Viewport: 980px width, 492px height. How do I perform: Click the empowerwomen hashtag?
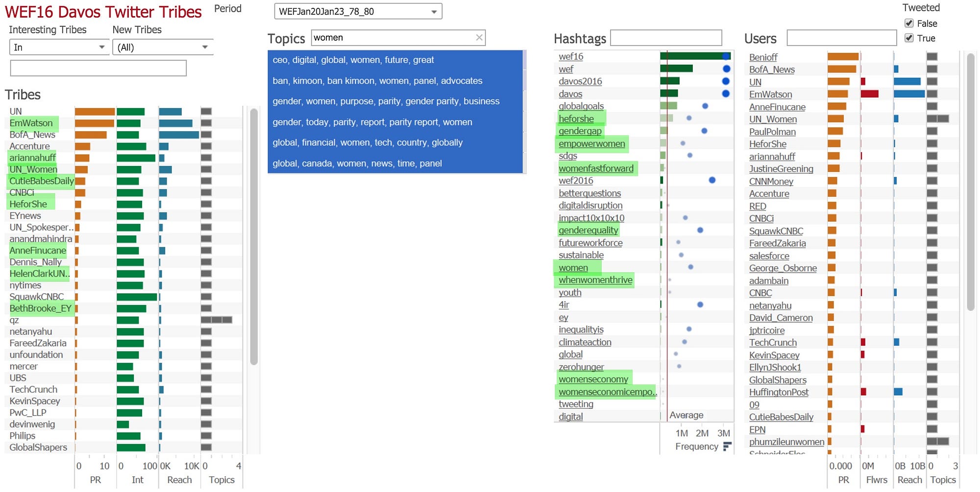coord(592,144)
